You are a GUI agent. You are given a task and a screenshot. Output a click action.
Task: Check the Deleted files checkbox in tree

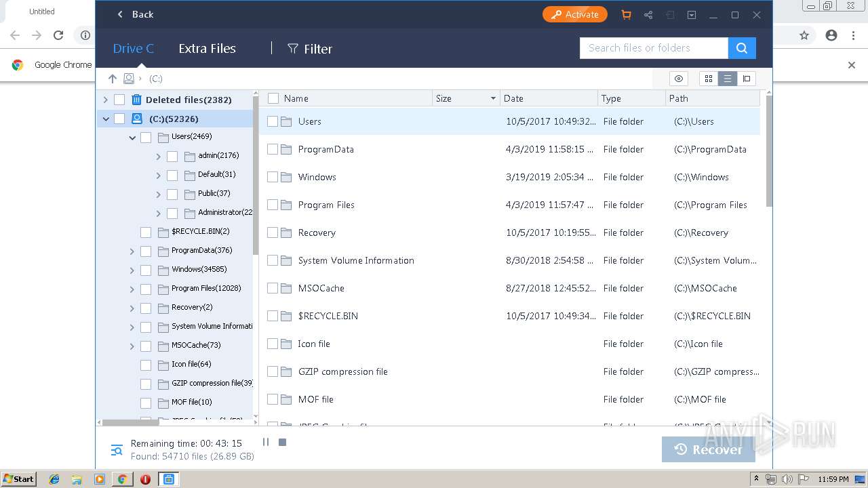[119, 100]
